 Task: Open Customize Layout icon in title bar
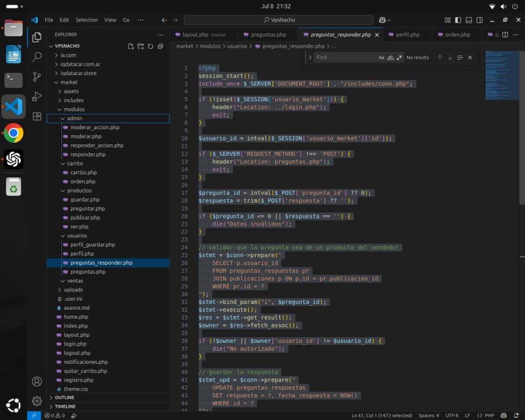(448, 20)
